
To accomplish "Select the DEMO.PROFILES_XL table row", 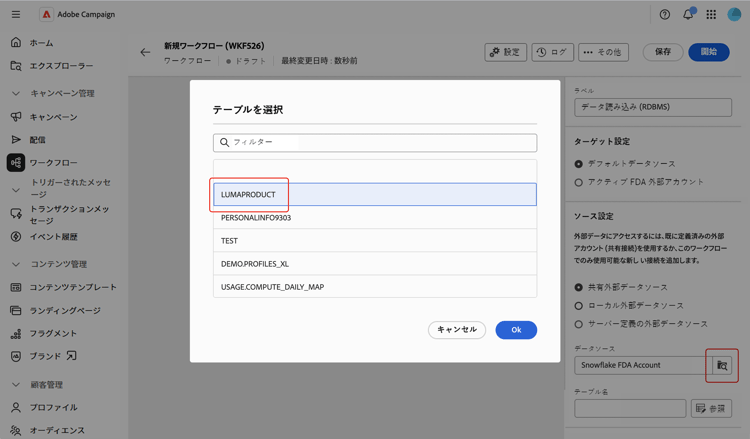I will click(x=375, y=263).
